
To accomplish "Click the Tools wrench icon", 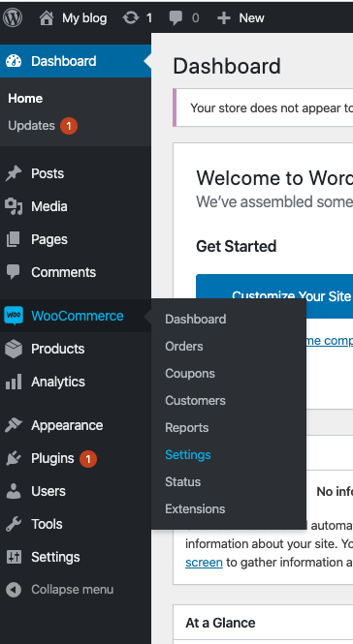I will tap(14, 524).
